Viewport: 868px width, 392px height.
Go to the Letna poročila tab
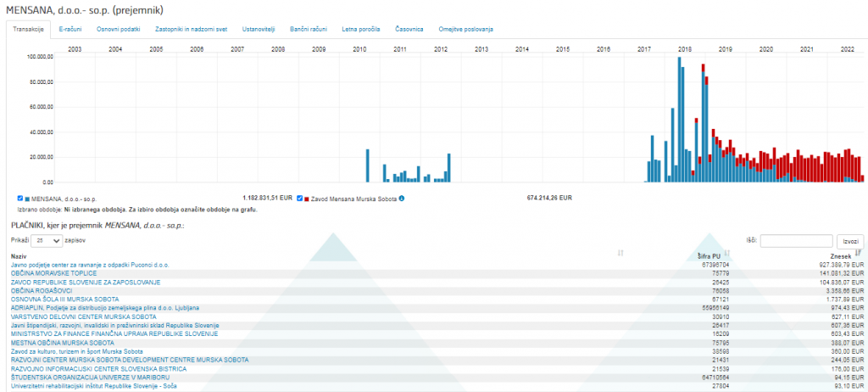pos(360,29)
